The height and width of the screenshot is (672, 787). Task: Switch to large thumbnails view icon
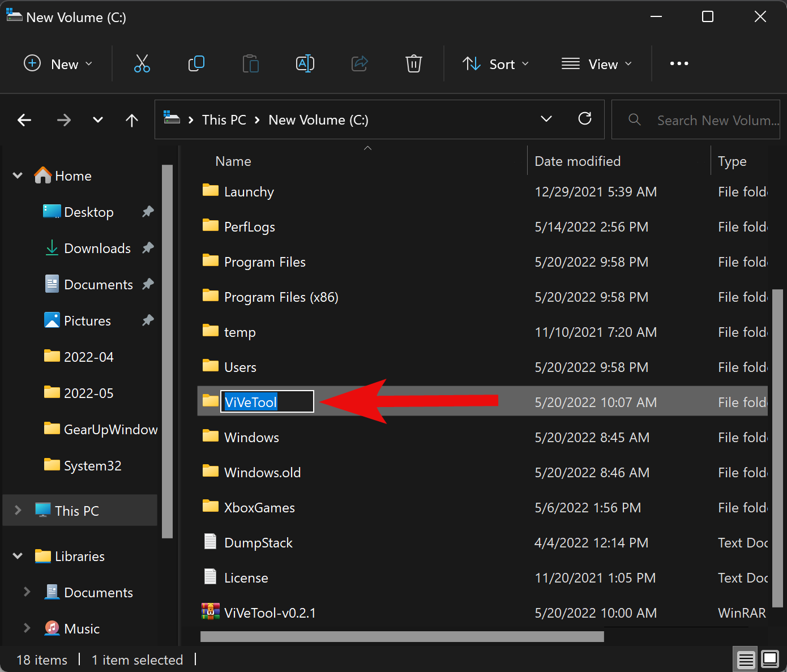pos(770,659)
